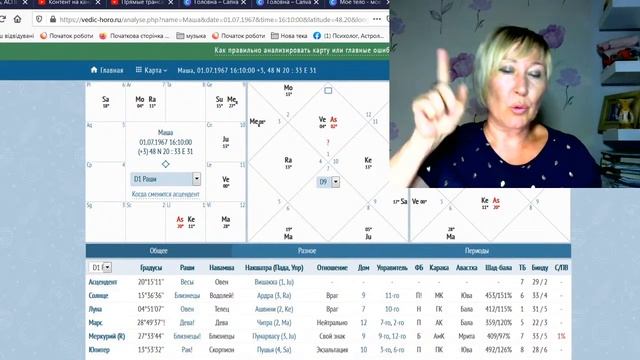Reload the page with the refresh icon
Viewport: 640px width, 360px height.
point(2,19)
